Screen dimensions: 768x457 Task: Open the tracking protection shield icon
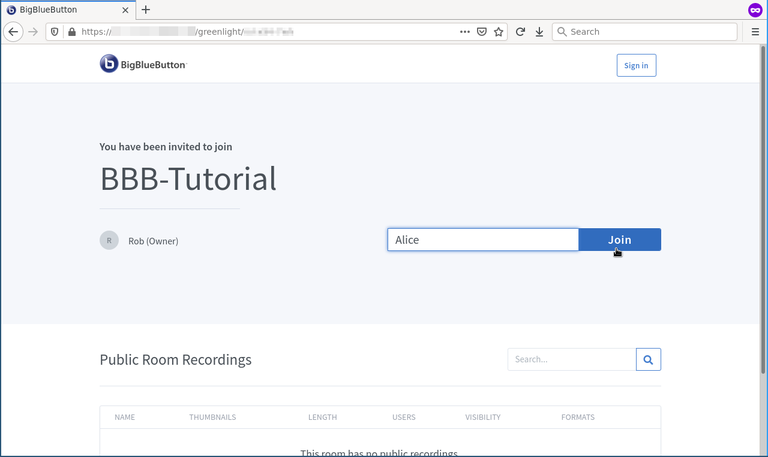(x=54, y=32)
